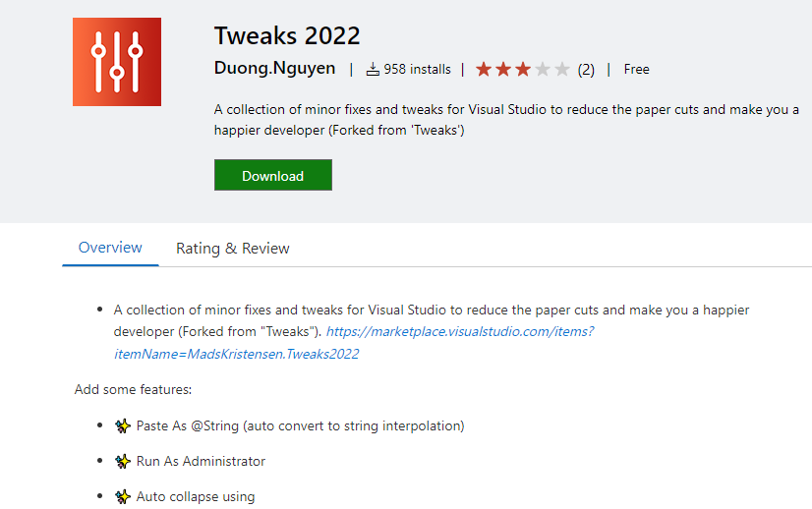Click the fifth empty rating star
Screen dimensions: 812x509
562,70
